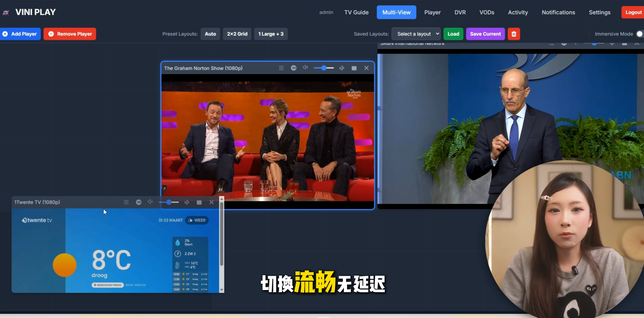Adjust Graham Norton volume slider
The image size is (644, 318).
click(x=324, y=68)
